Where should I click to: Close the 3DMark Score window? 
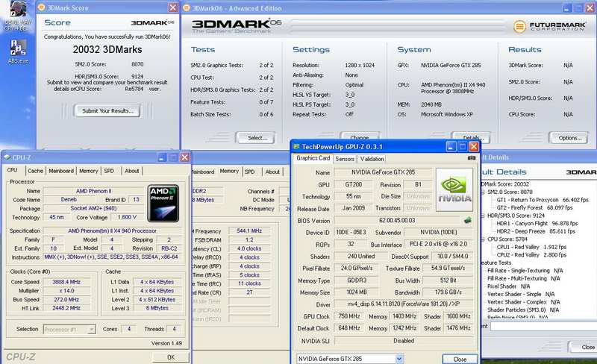173,7
